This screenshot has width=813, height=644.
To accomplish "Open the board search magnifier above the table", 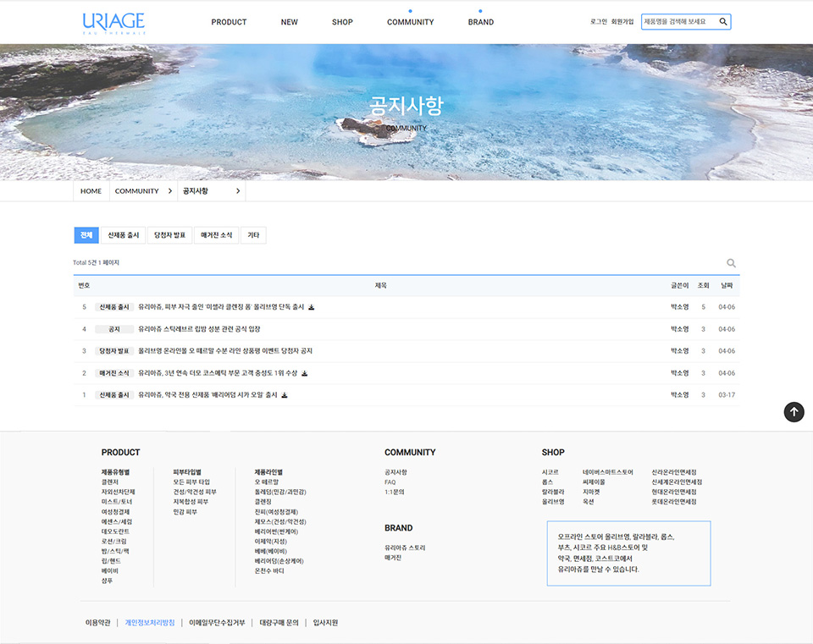I will coord(731,263).
